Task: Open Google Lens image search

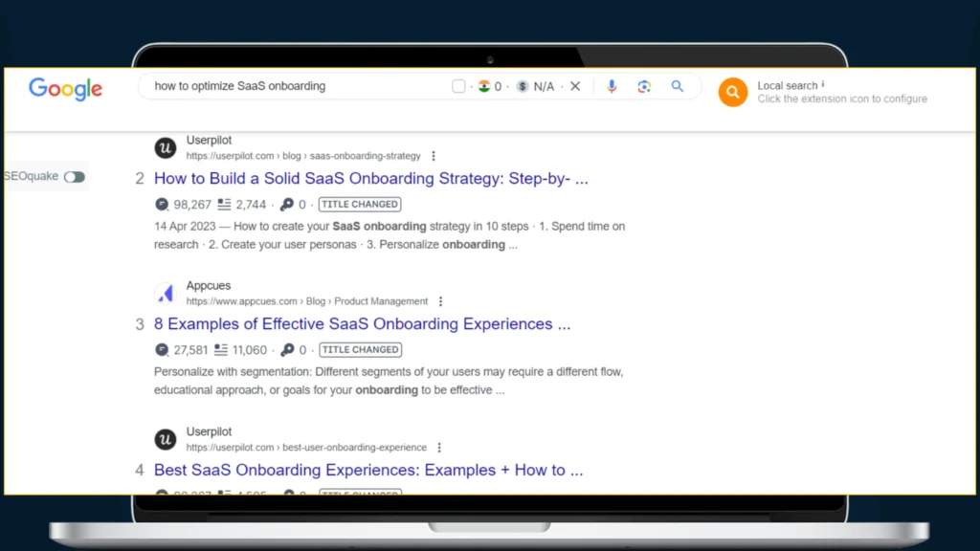Action: click(644, 86)
